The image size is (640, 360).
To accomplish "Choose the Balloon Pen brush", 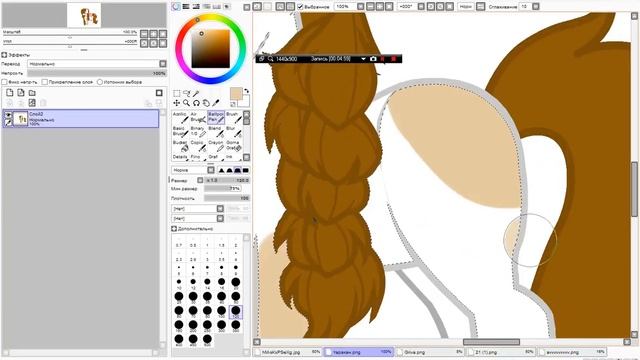I will click(216, 118).
